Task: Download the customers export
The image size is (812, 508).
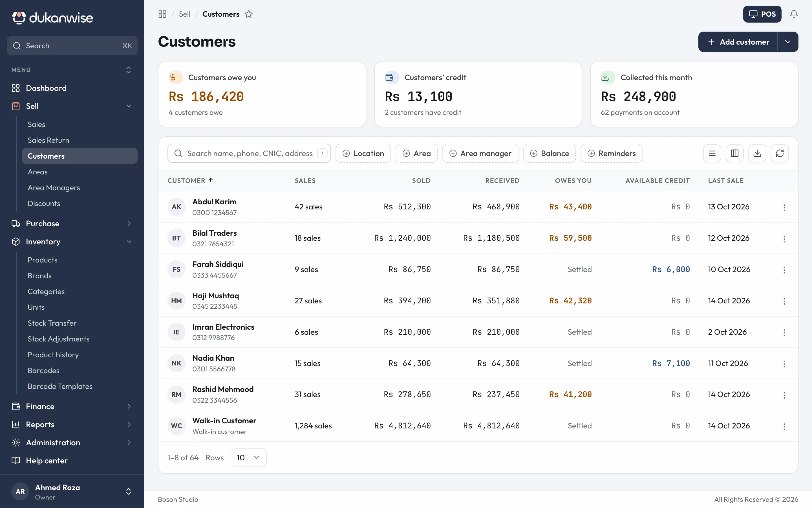Action: (757, 153)
